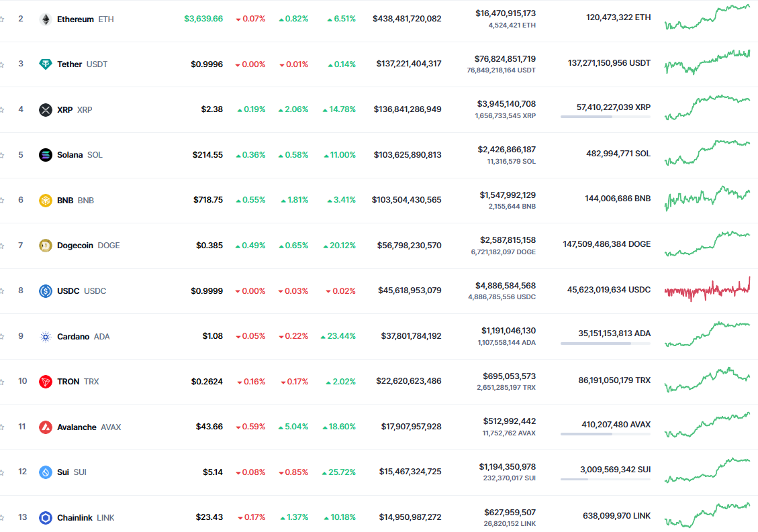
Task: Open USDC's red 7-day sparkline chart
Action: click(x=707, y=289)
